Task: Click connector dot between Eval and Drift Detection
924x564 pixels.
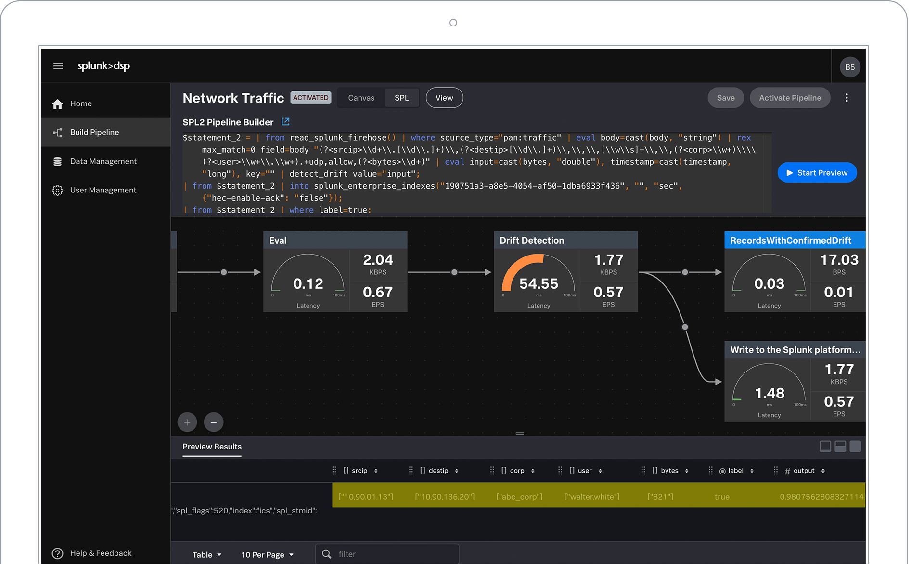Action: (x=454, y=272)
